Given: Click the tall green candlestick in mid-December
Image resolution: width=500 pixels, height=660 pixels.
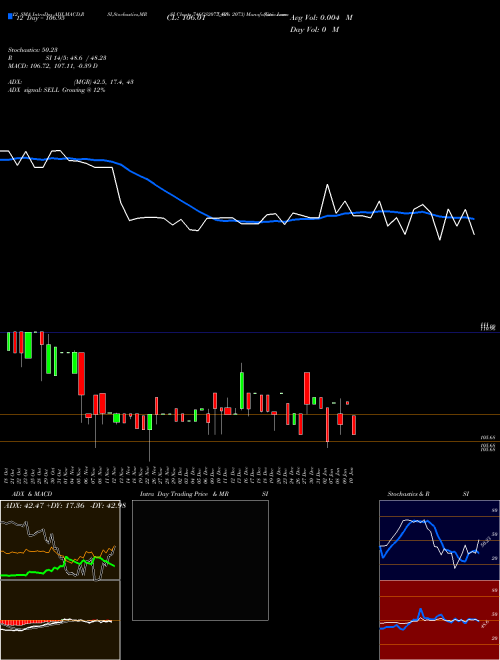Looking at the screenshot, I should (242, 390).
